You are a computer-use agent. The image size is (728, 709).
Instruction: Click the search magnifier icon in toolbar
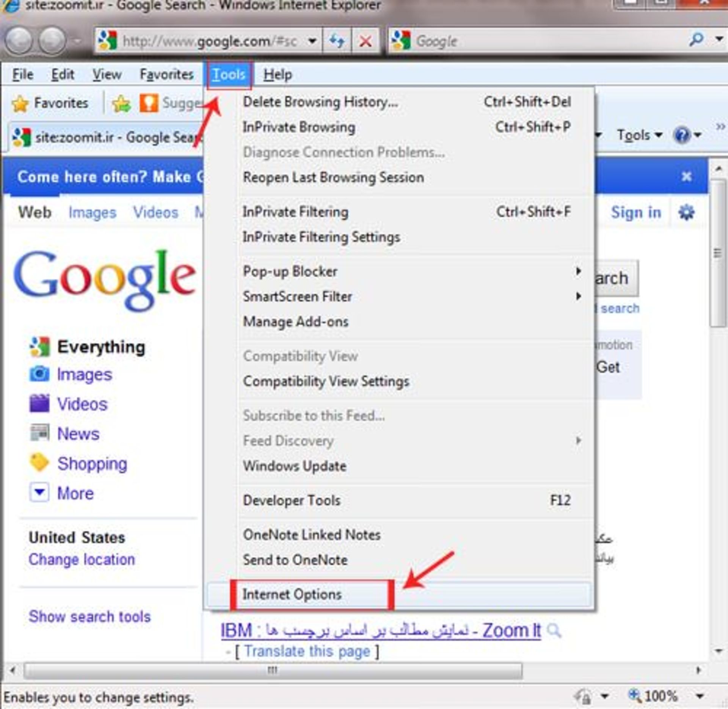696,39
